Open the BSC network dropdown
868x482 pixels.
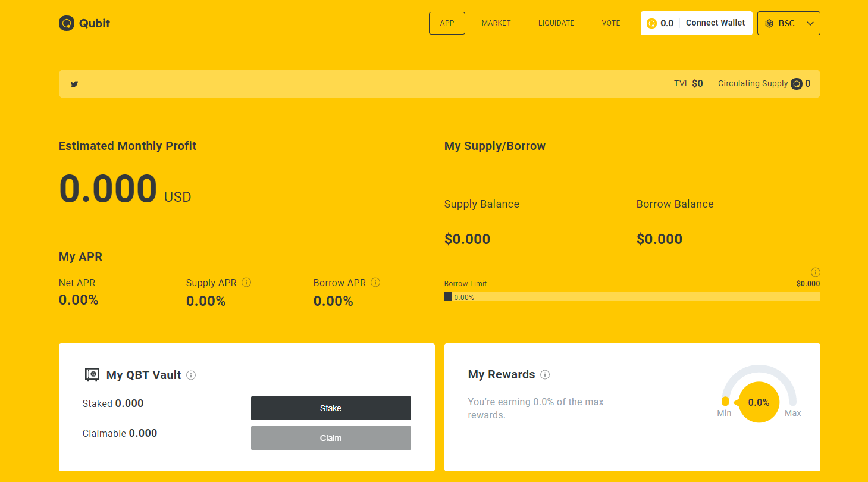tap(788, 23)
